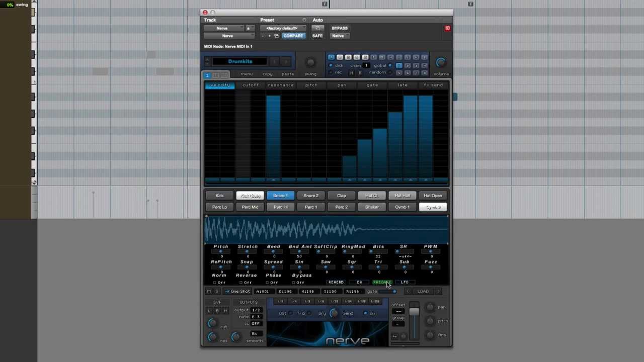Click the automation enable icon under Auto
The image size is (644, 362).
[x=317, y=28]
